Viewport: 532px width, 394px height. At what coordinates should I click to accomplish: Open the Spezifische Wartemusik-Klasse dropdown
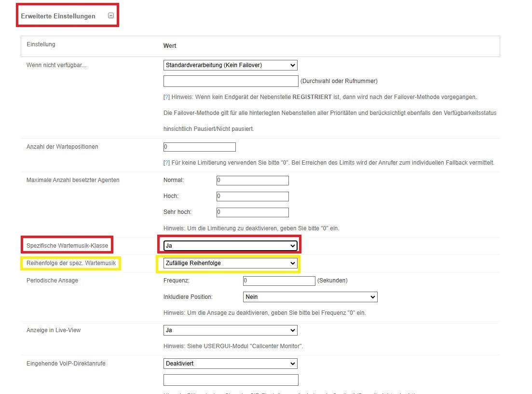pyautogui.click(x=230, y=246)
